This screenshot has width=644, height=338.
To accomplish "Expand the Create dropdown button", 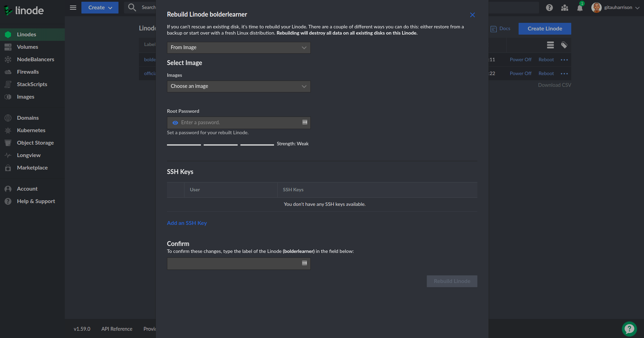I will pos(100,8).
